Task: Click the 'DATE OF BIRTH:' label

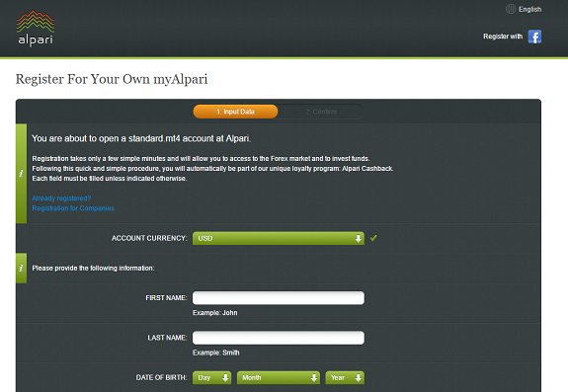Action: coord(162,377)
